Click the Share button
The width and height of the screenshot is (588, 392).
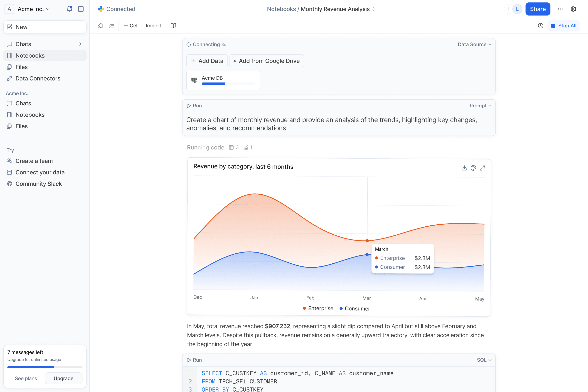point(538,9)
